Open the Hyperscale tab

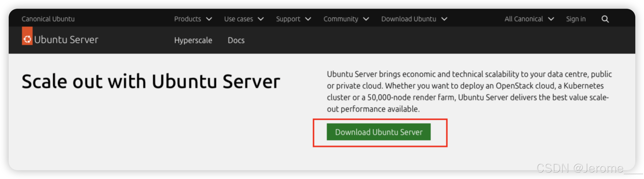(x=193, y=40)
